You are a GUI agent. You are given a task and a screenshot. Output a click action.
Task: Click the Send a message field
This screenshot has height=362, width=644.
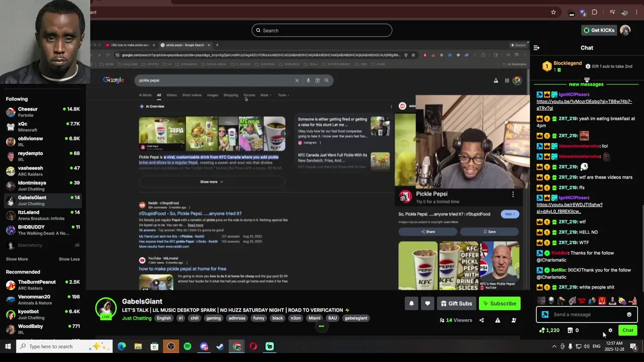click(587, 315)
